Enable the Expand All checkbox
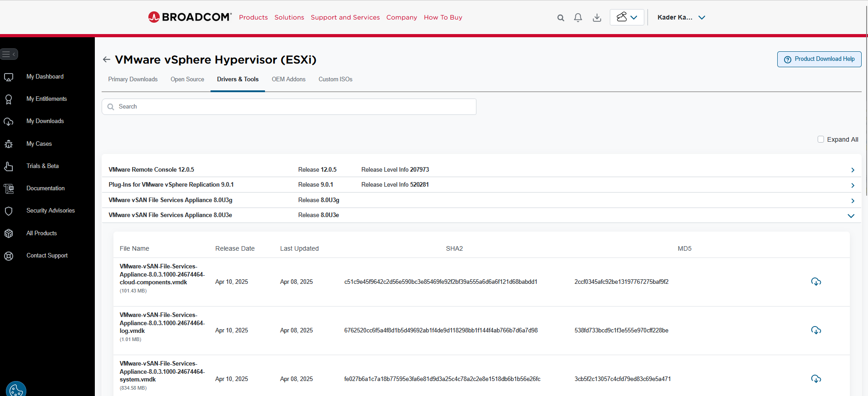The height and width of the screenshot is (396, 868). (820, 139)
